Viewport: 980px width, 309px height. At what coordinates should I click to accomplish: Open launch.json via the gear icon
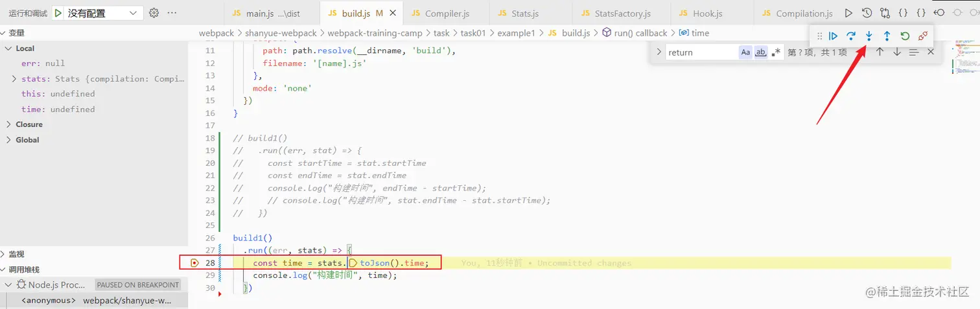click(x=154, y=13)
